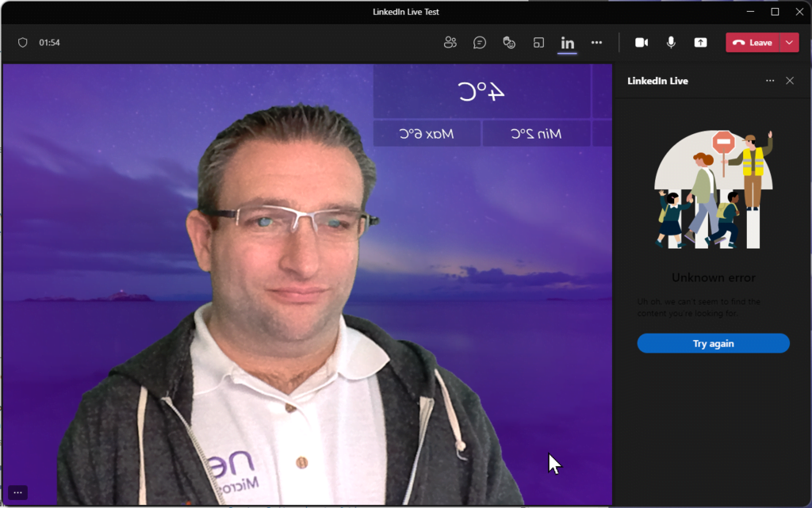Toggle the LinkedIn Live panel

click(x=568, y=43)
